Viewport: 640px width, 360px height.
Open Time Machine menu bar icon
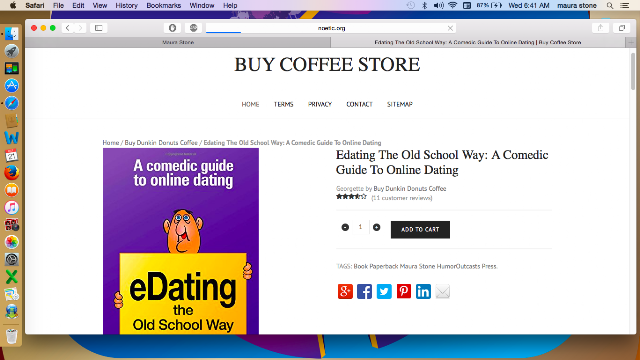(x=411, y=5)
